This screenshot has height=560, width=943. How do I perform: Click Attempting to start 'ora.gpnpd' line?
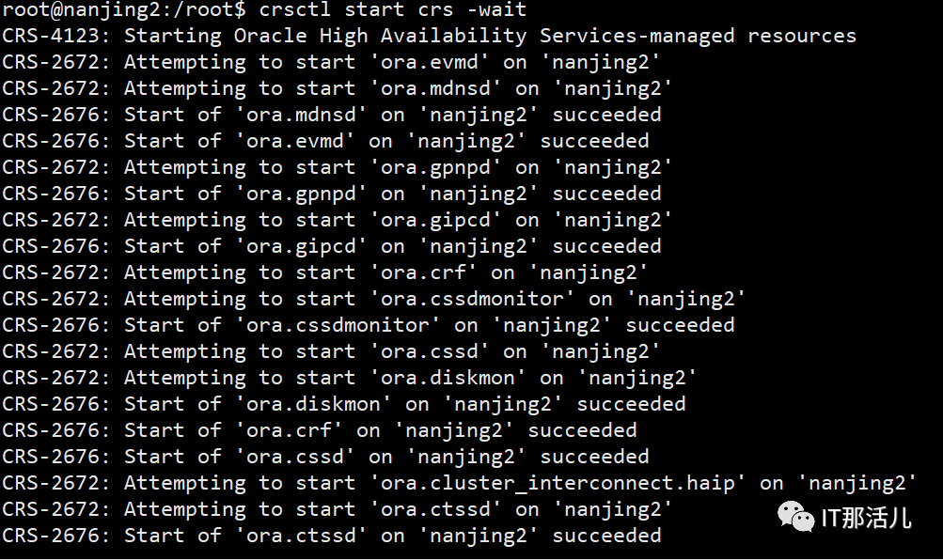point(337,167)
